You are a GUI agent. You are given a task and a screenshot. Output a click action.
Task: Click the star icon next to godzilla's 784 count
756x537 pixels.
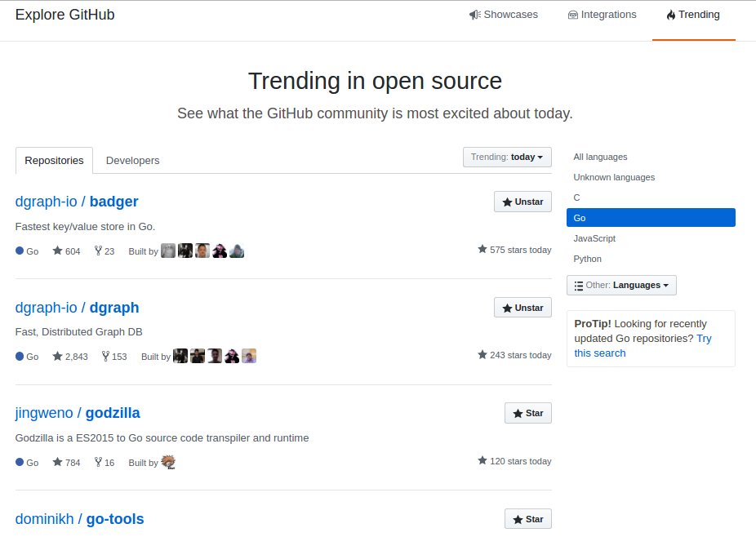[57, 462]
